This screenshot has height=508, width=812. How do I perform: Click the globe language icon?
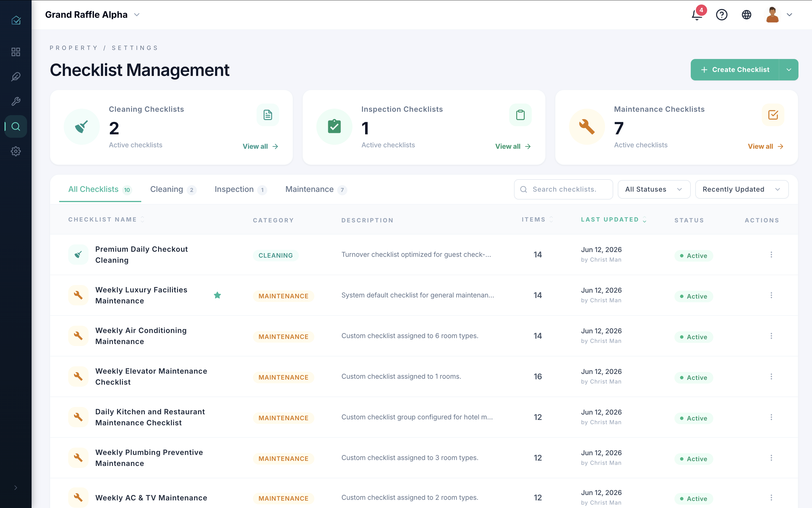click(x=746, y=15)
